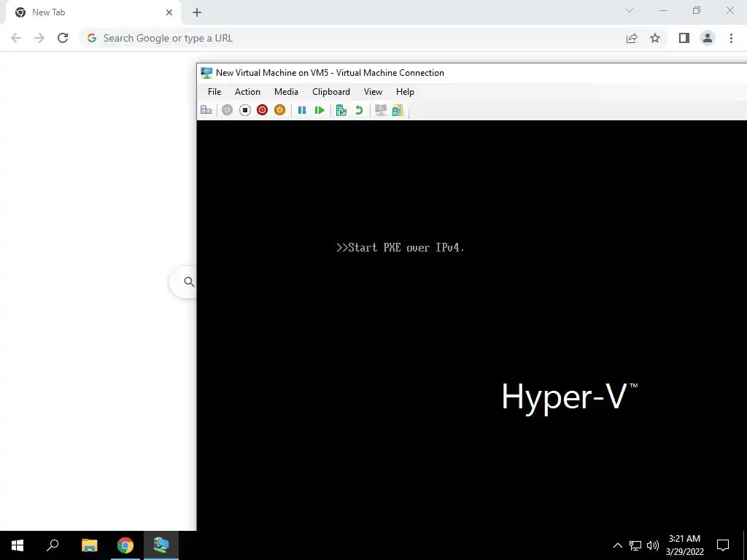Open the Action menu
This screenshot has height=560, width=747.
tap(248, 92)
